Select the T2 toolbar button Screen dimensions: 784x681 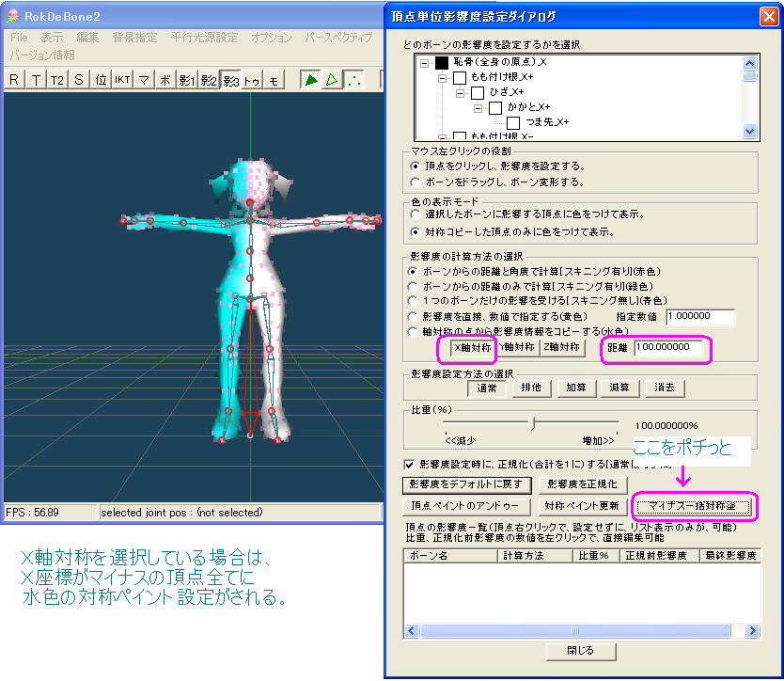tap(57, 80)
